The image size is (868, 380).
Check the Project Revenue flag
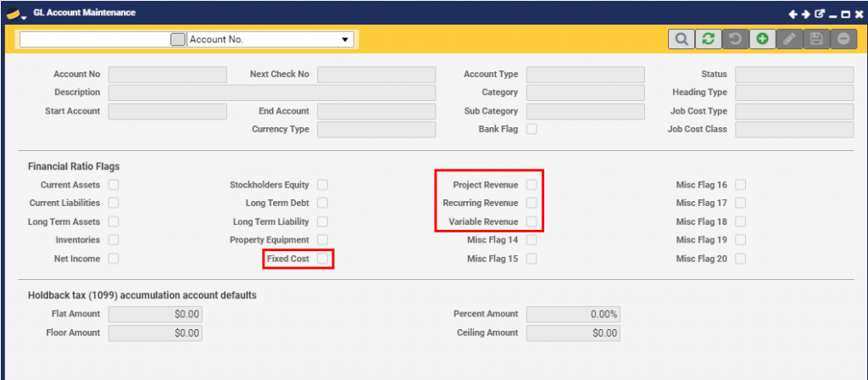[x=531, y=184]
